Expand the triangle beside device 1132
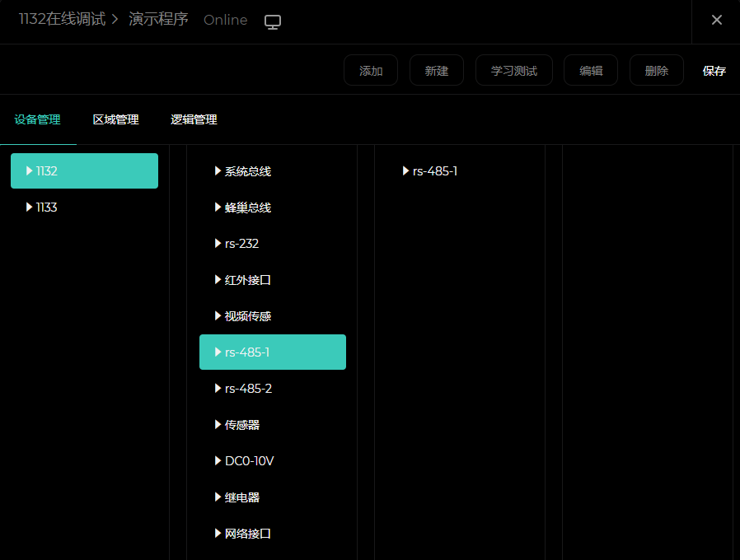Screen dimensions: 740x560 (30, 170)
